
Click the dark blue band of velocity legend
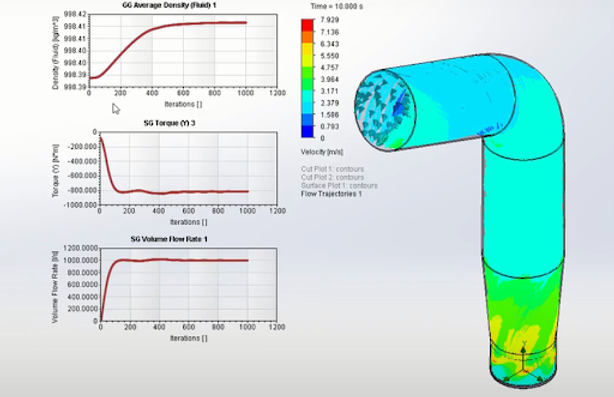pos(307,131)
